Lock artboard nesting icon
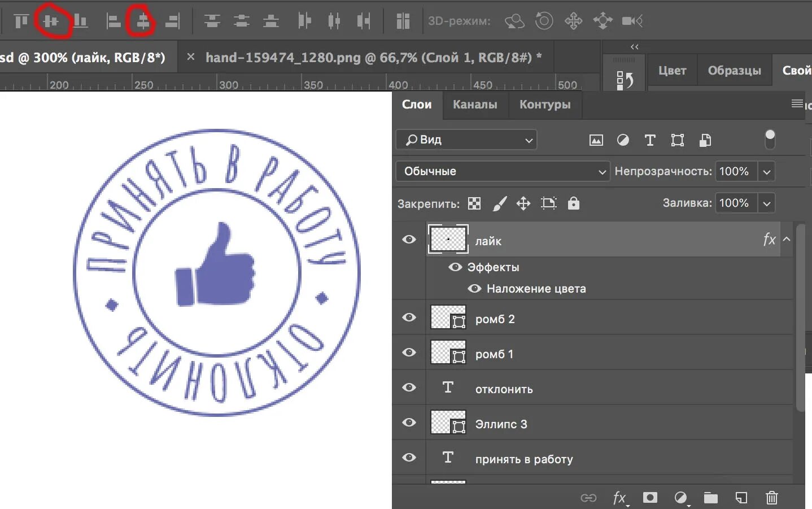812x509 pixels. click(x=549, y=203)
